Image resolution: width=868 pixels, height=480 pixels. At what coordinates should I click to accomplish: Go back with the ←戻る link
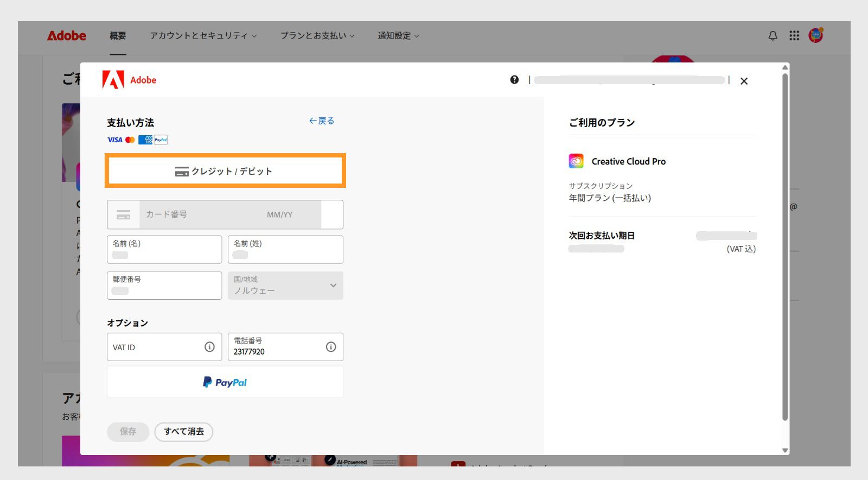click(322, 121)
